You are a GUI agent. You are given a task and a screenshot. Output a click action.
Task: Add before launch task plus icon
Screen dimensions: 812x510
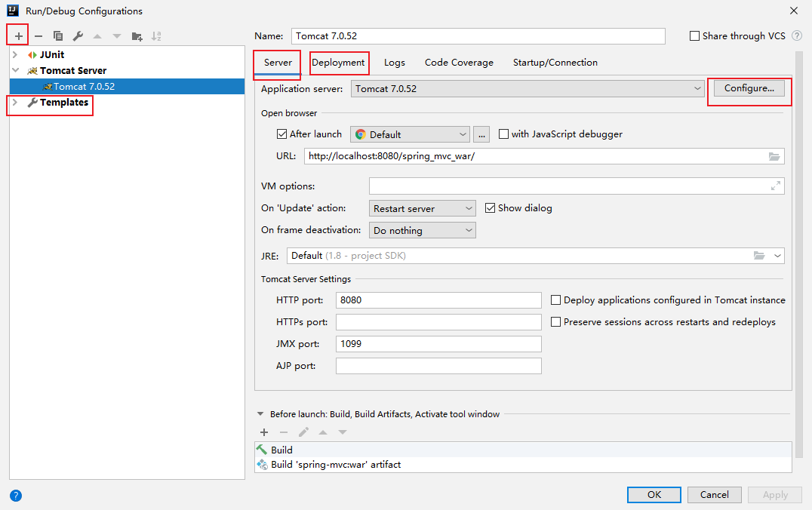point(264,432)
